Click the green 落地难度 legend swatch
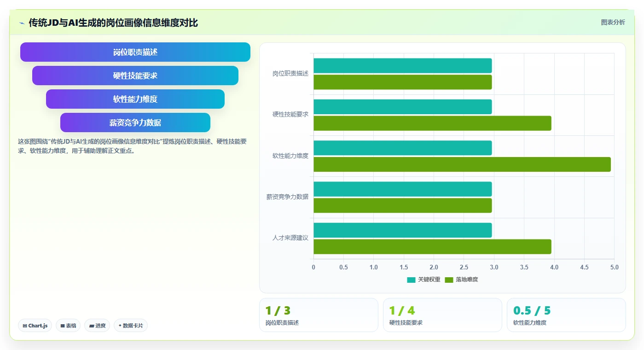This screenshot has width=644, height=350. (449, 280)
